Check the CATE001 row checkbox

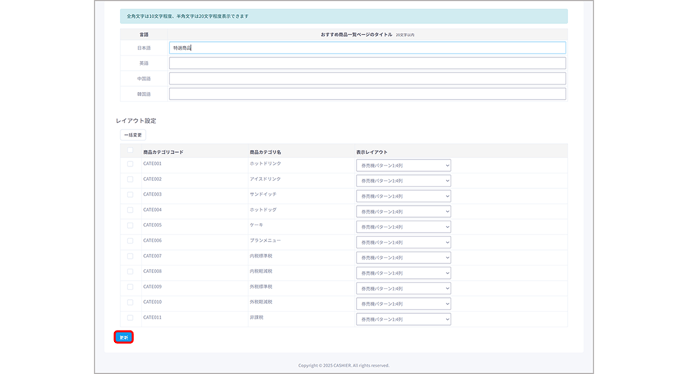click(x=130, y=164)
